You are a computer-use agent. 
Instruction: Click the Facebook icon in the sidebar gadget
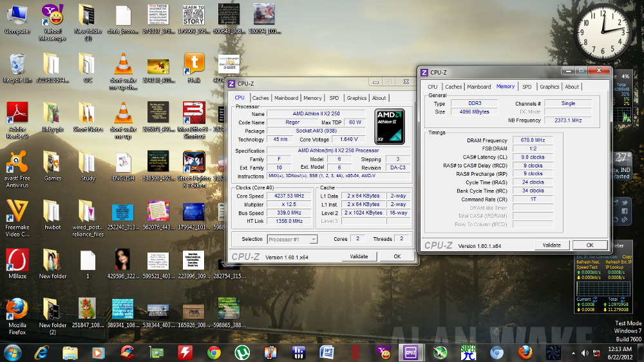[624, 211]
